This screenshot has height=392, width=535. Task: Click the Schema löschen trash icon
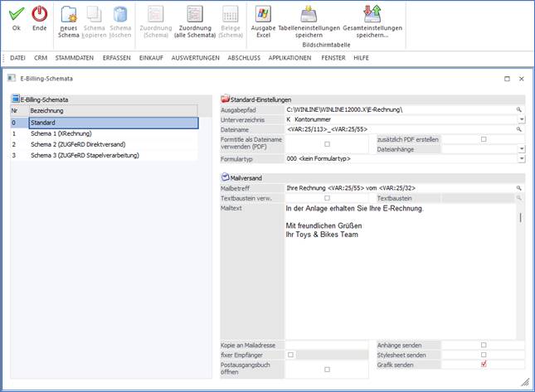[120, 14]
